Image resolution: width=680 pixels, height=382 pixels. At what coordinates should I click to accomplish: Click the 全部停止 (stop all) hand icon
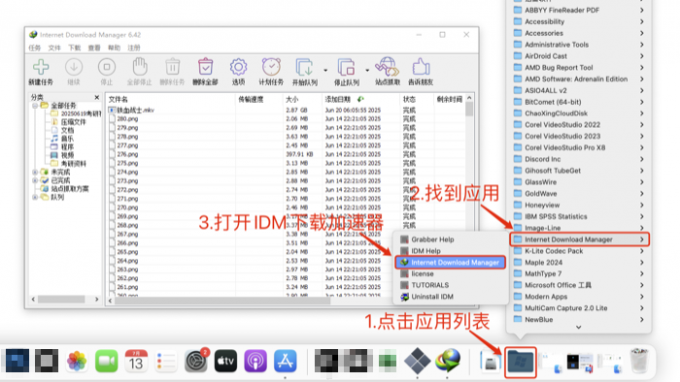[140, 67]
